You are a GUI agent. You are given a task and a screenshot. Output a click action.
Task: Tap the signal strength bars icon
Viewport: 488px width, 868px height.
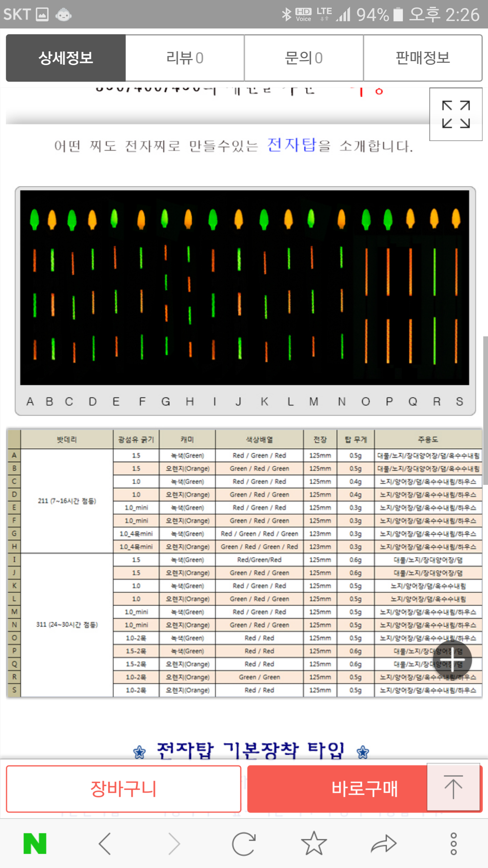point(343,15)
